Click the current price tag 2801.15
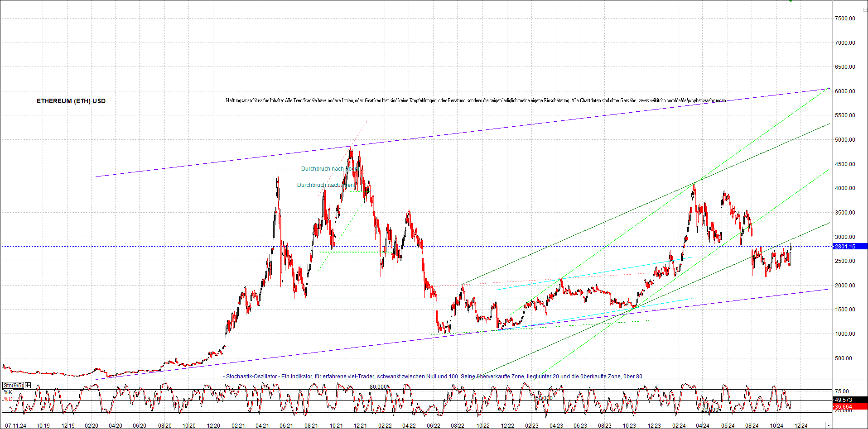This screenshot has height=429, width=868. (x=850, y=247)
